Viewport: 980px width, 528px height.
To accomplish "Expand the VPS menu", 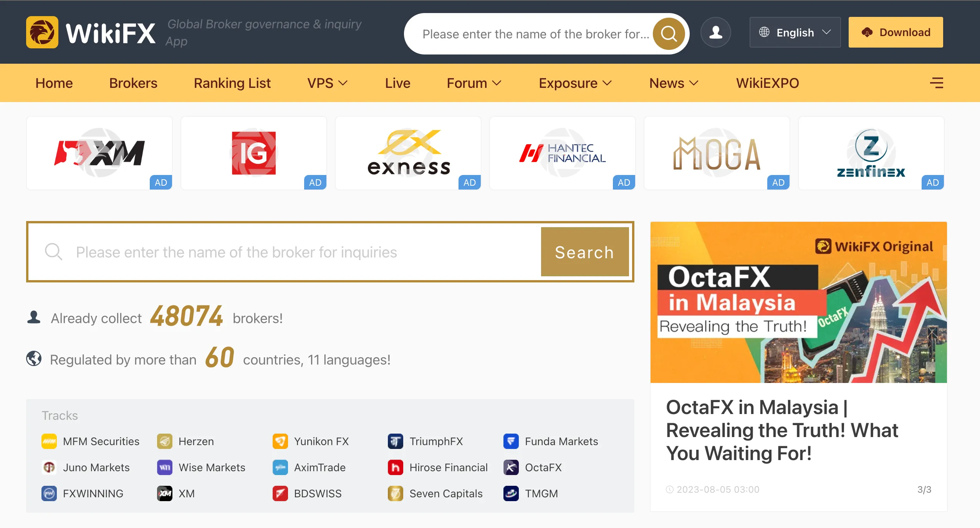I will point(327,83).
